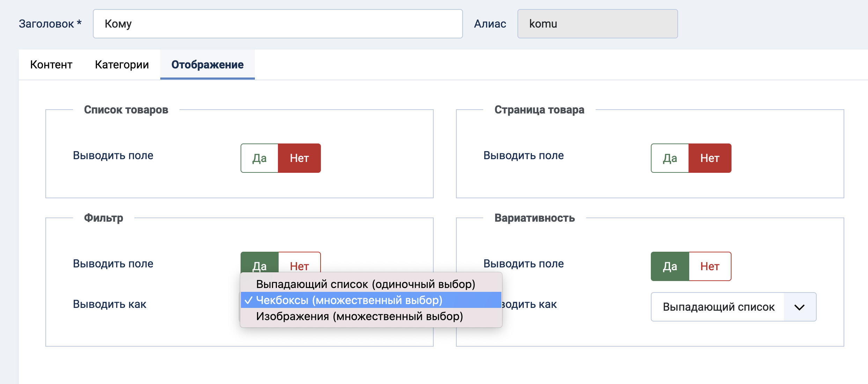Switch to the Контент tab
Image resolution: width=868 pixels, height=384 pixels.
(51, 65)
